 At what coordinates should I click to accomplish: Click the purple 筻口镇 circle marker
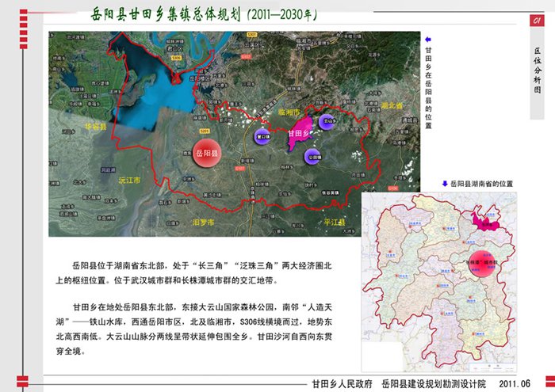[x=263, y=135]
